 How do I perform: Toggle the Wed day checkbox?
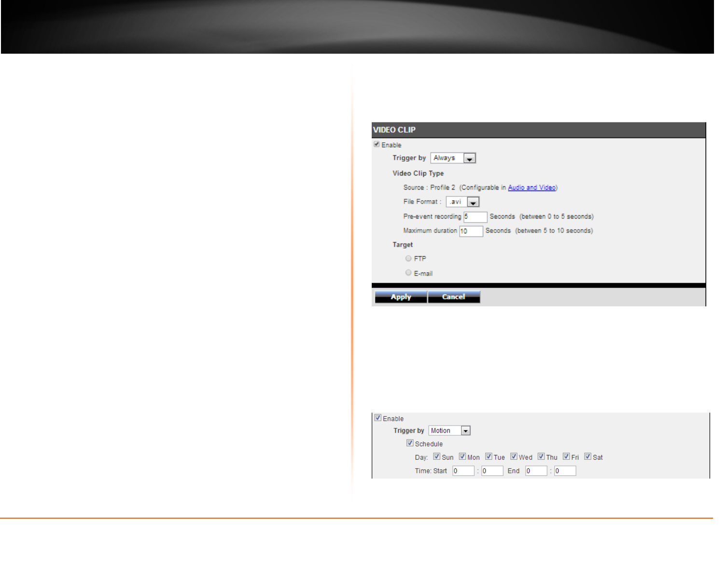pyautogui.click(x=514, y=456)
